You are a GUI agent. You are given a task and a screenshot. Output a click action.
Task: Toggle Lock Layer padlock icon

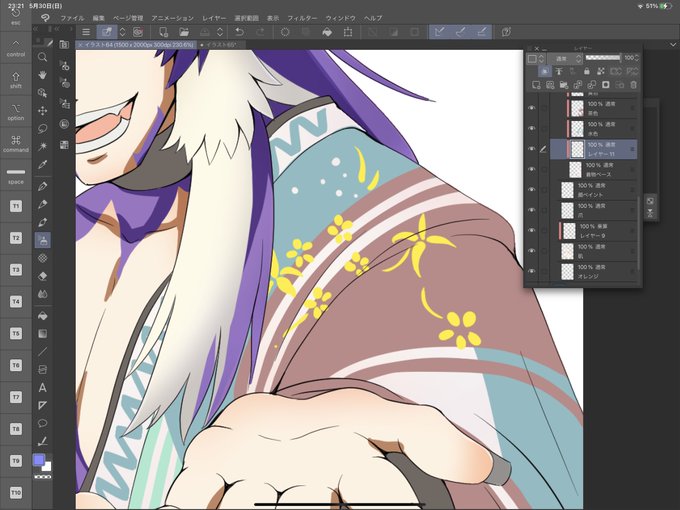pos(587,71)
